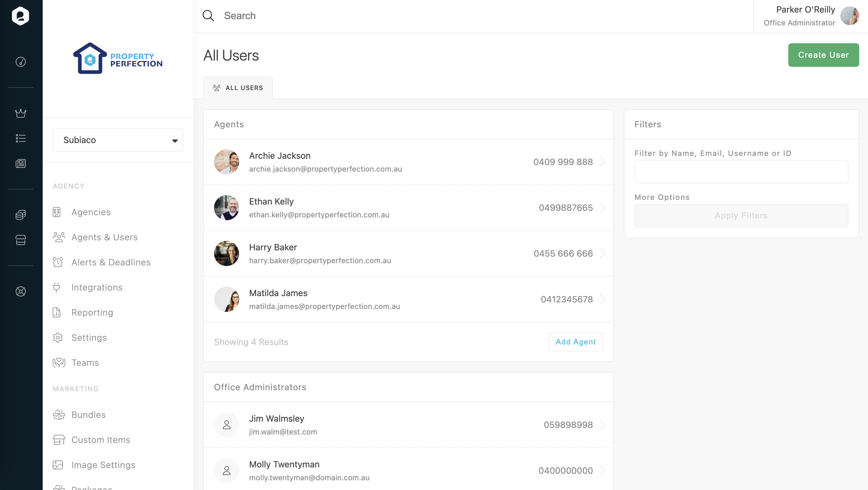
Task: Open the lifebuoy support icon
Action: click(x=20, y=291)
